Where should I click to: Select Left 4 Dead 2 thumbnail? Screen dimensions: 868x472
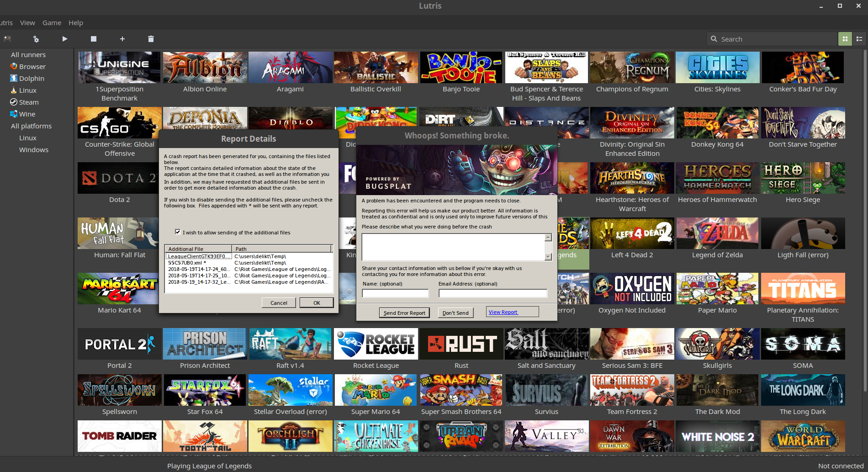click(632, 233)
